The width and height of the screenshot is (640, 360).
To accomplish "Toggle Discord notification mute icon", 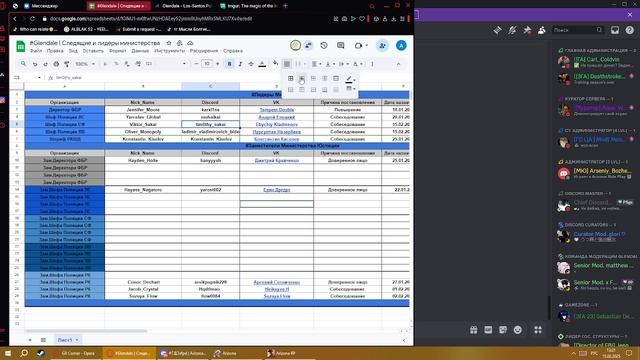I will pyautogui.click(x=512, y=30).
